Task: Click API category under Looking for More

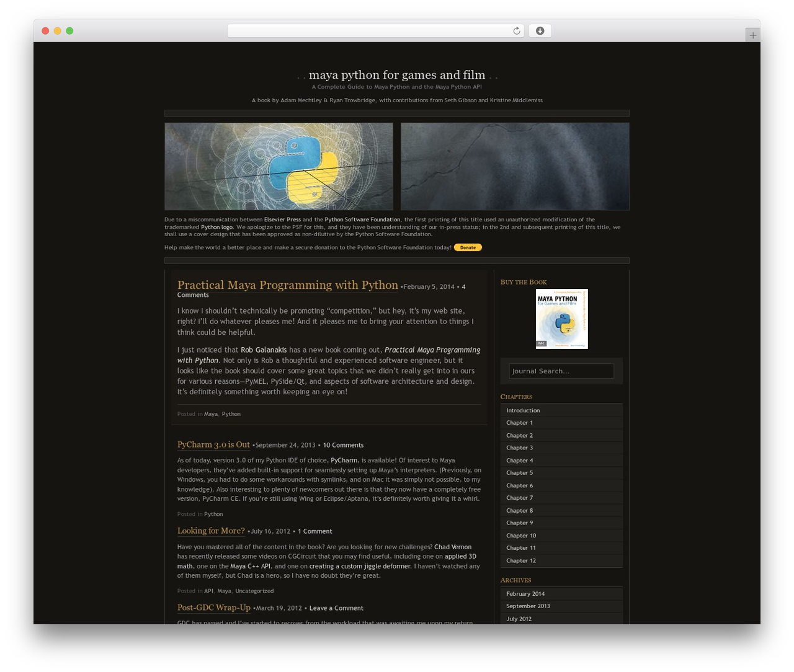Action: point(208,591)
